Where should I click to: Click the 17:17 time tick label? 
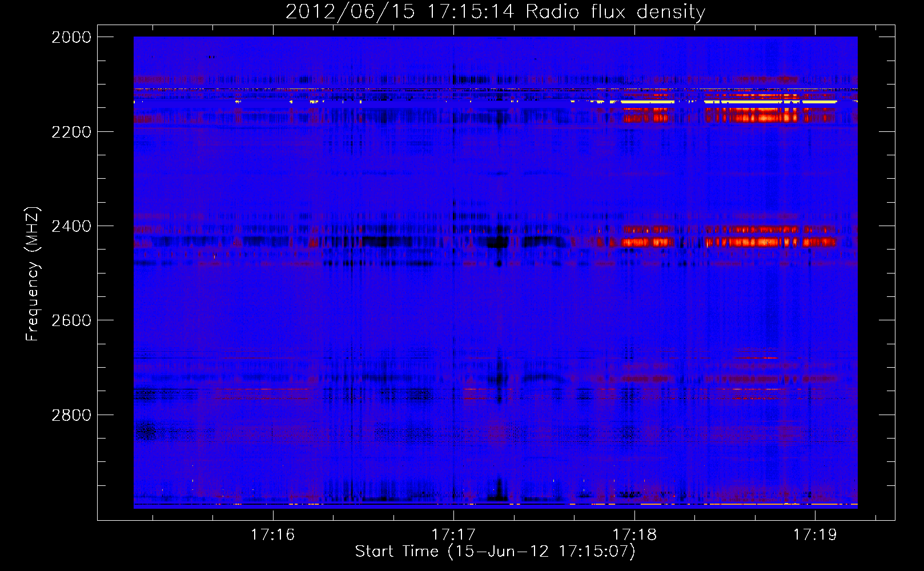pos(453,534)
